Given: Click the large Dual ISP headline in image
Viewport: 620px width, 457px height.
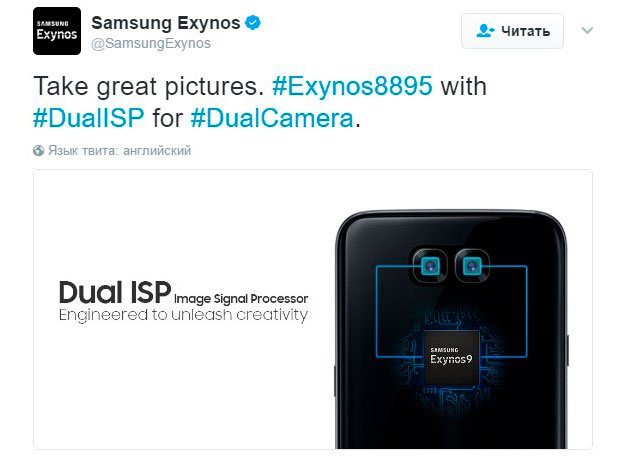Looking at the screenshot, I should (115, 292).
